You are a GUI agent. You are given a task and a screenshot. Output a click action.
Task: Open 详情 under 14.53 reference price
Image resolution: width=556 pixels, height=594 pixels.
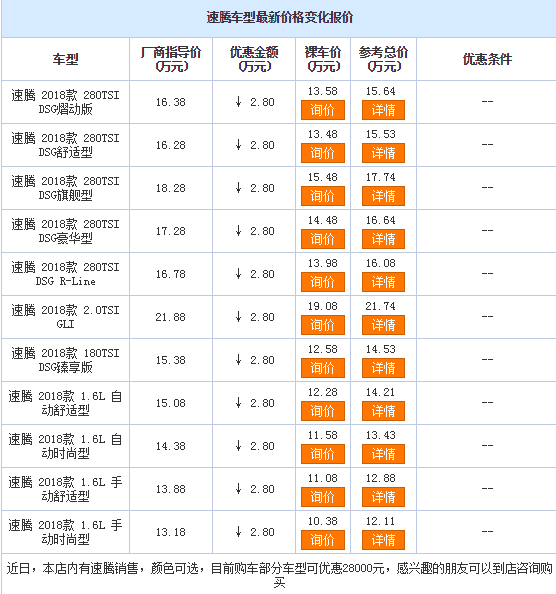coord(383,368)
